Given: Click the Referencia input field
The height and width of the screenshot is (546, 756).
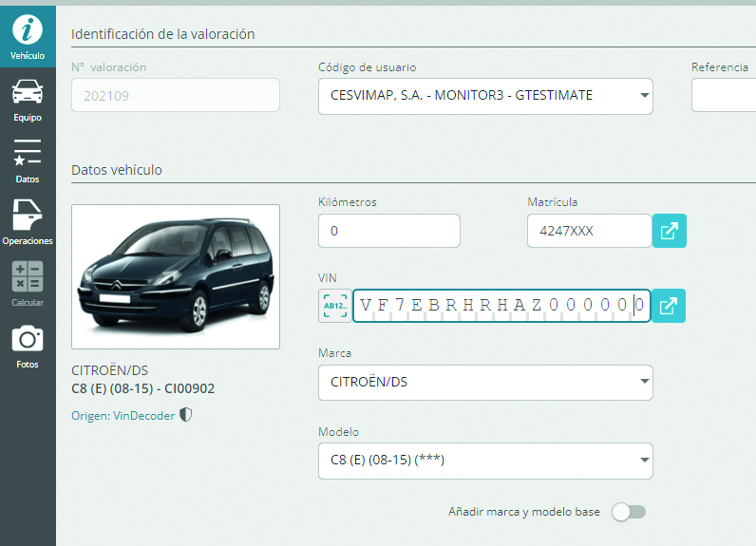Looking at the screenshot, I should point(723,95).
